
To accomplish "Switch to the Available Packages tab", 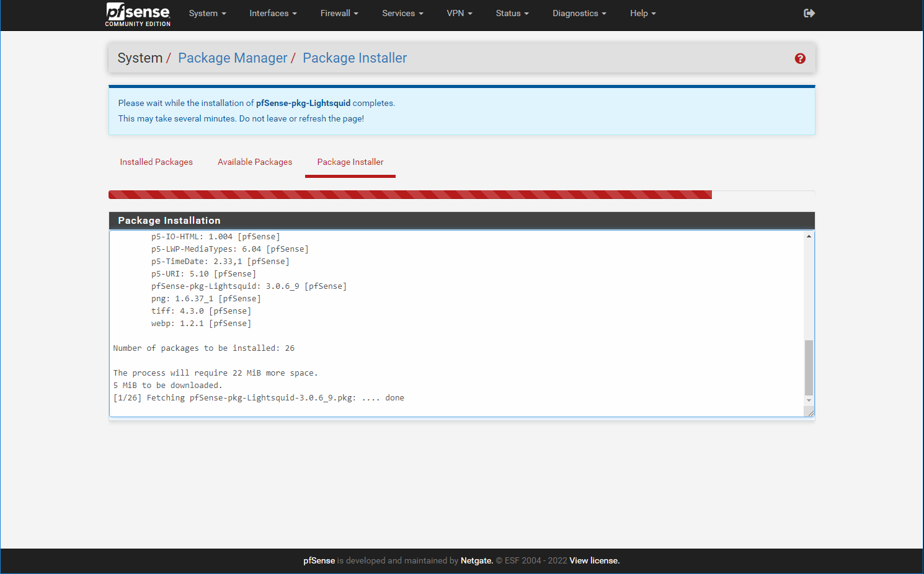I will click(255, 162).
